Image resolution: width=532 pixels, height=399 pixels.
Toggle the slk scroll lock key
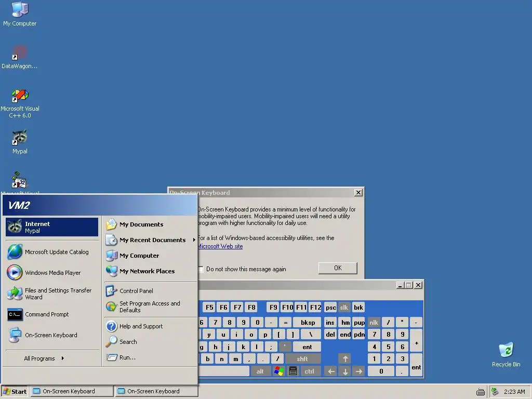coord(344,308)
